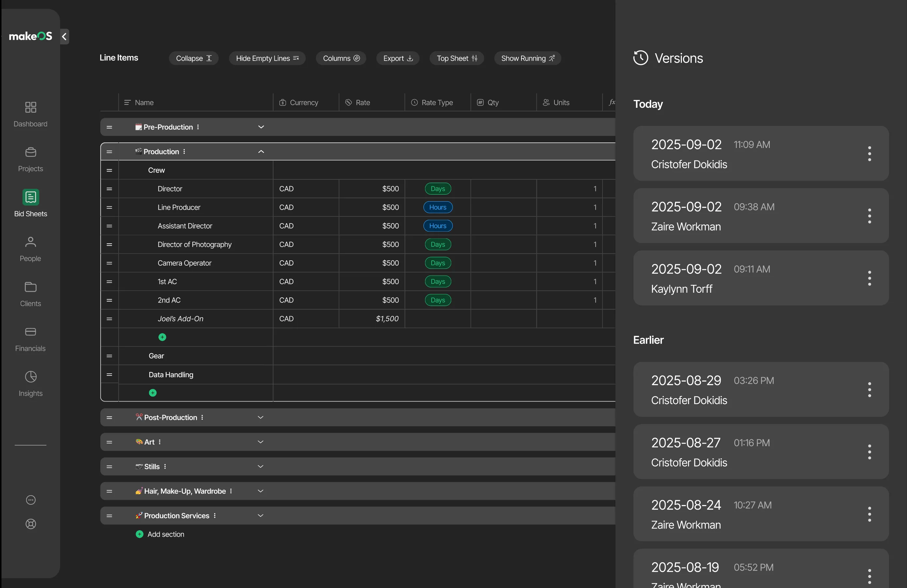907x588 pixels.
Task: Expand the Stills section
Action: 261,466
